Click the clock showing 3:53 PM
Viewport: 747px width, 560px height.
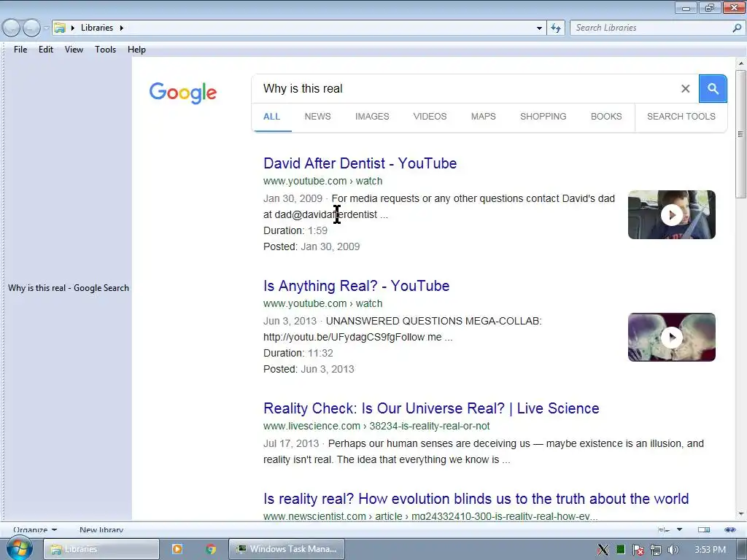tap(710, 550)
